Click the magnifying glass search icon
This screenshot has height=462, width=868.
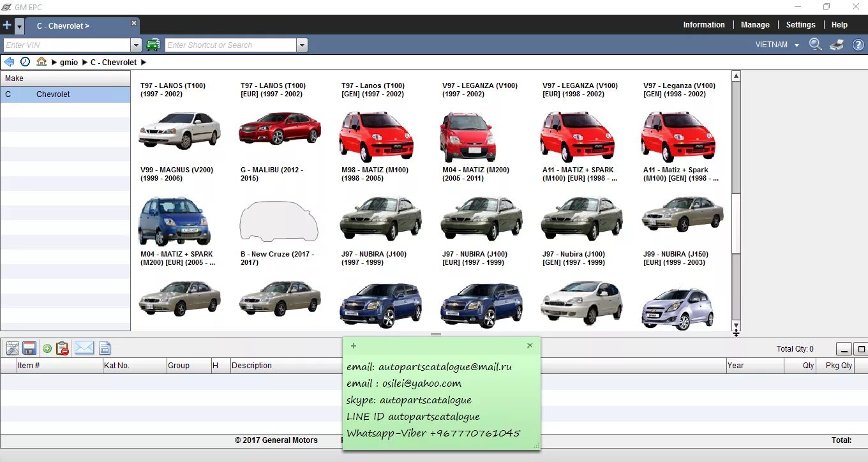[816, 45]
